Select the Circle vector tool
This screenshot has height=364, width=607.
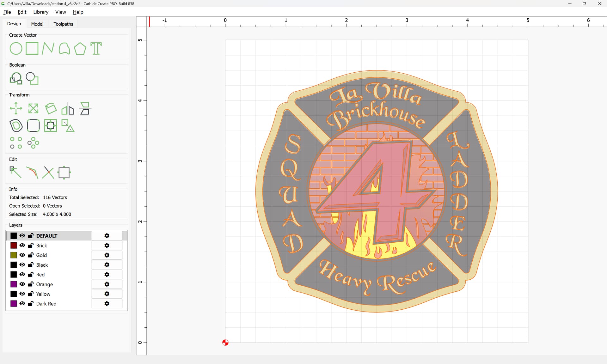[x=16, y=49]
